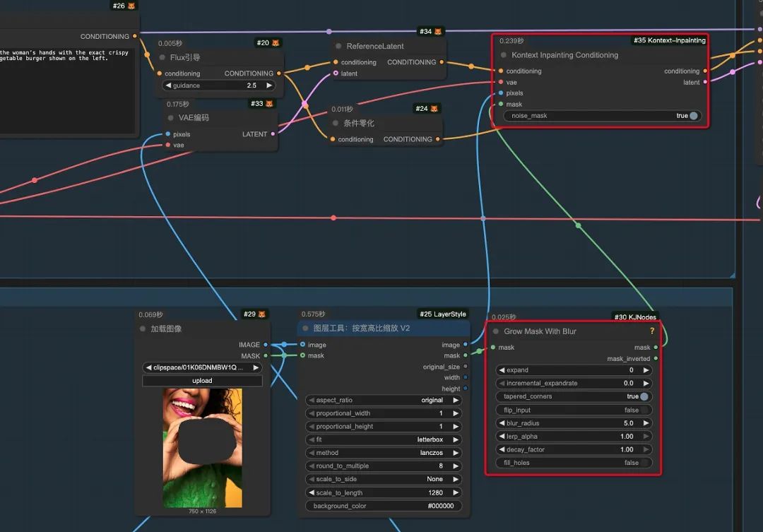This screenshot has width=763, height=532.
Task: Click the upload button in 加载图像 node
Action: [202, 381]
